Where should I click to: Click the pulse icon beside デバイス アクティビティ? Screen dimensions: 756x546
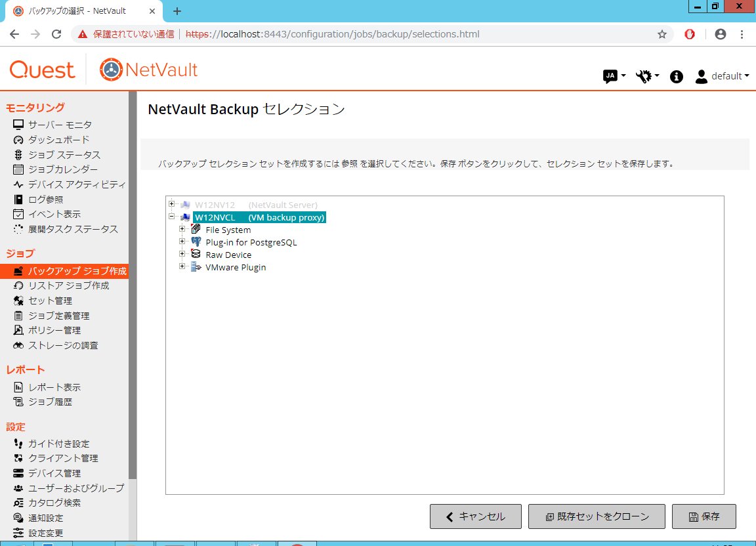[x=18, y=184]
